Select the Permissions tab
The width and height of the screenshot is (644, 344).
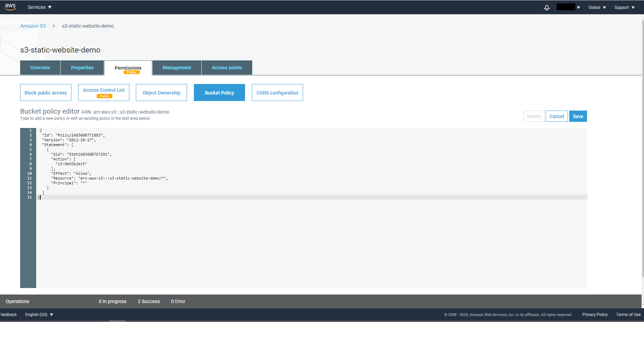(x=128, y=68)
